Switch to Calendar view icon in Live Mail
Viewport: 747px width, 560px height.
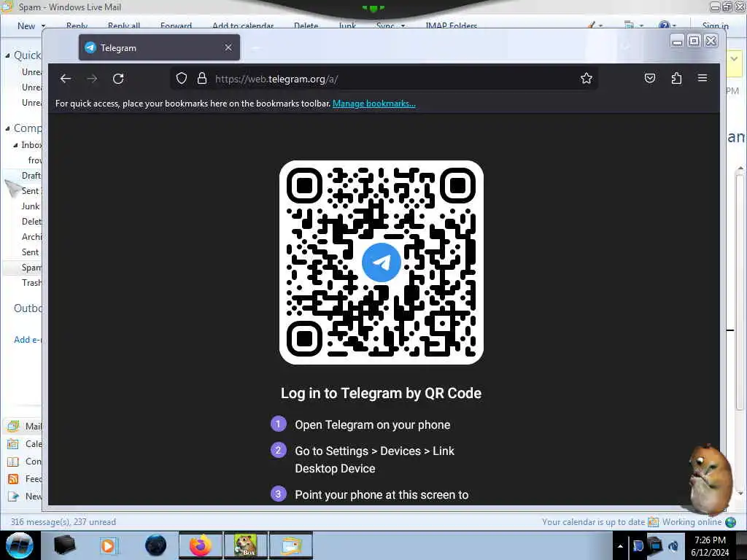(x=13, y=444)
